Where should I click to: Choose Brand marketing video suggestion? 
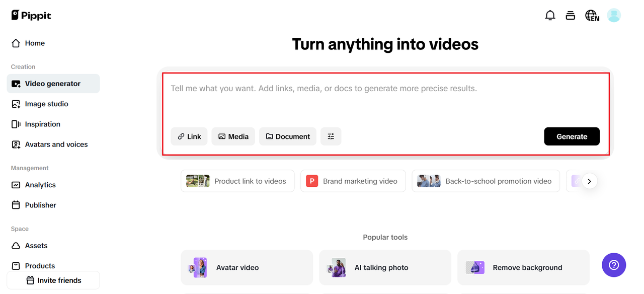coord(353,181)
